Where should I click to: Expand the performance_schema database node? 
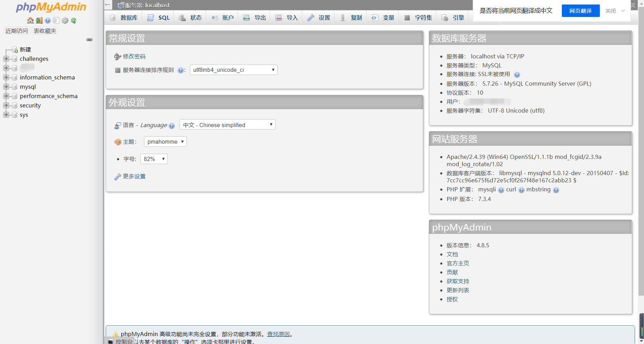(x=6, y=96)
